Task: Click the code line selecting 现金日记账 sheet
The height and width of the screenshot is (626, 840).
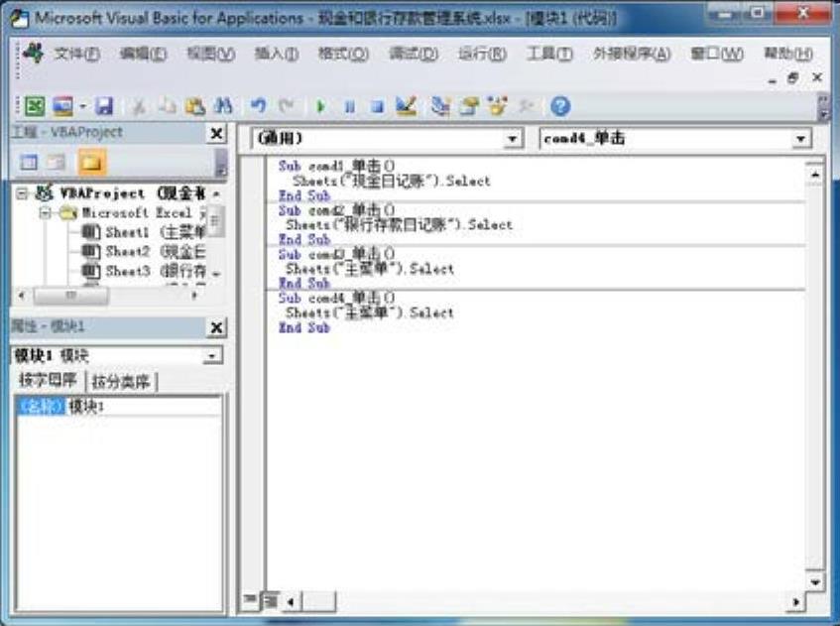Action: pyautogui.click(x=391, y=182)
